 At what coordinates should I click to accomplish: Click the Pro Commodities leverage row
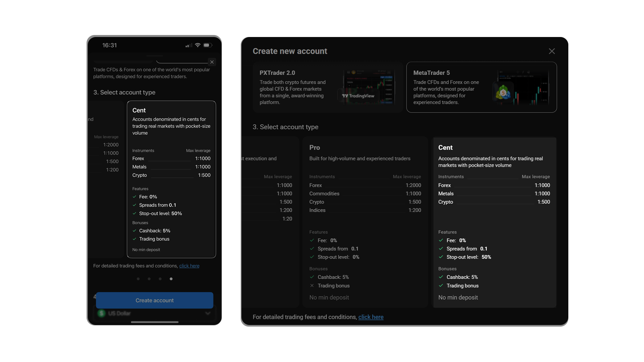[x=365, y=194]
